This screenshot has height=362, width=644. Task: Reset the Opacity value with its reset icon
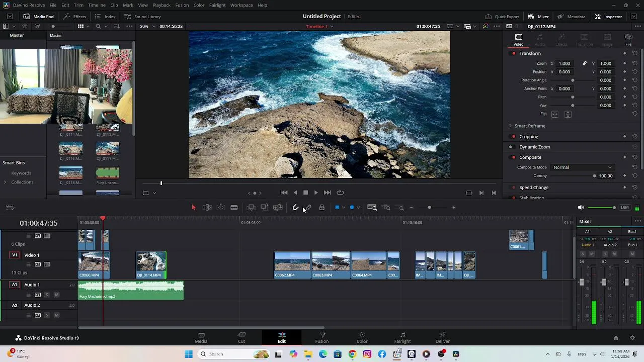635,176
